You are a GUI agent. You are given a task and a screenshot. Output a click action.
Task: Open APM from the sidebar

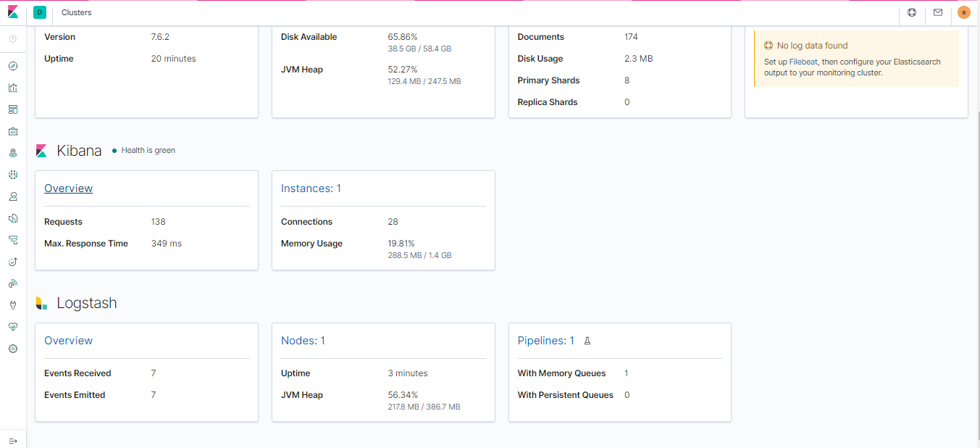point(13,240)
